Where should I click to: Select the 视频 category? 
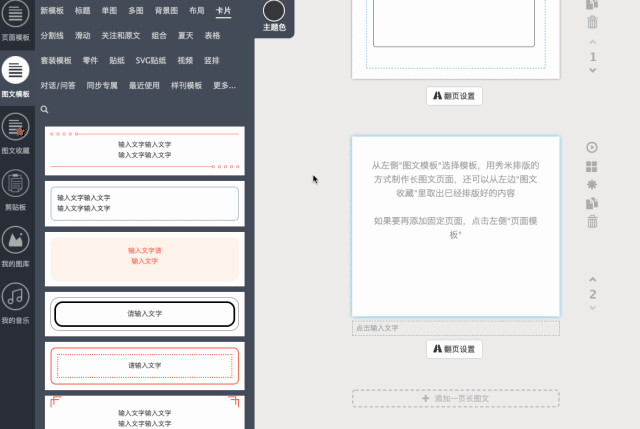[x=185, y=60]
